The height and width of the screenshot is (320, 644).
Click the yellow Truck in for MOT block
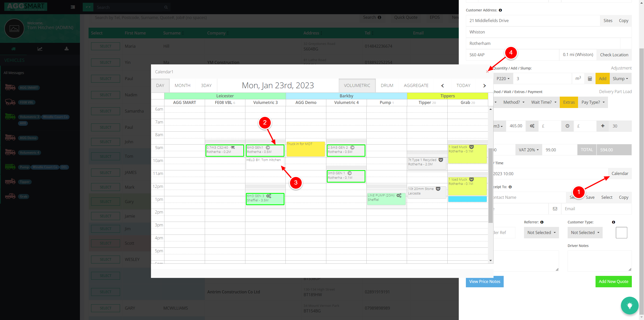click(x=306, y=149)
